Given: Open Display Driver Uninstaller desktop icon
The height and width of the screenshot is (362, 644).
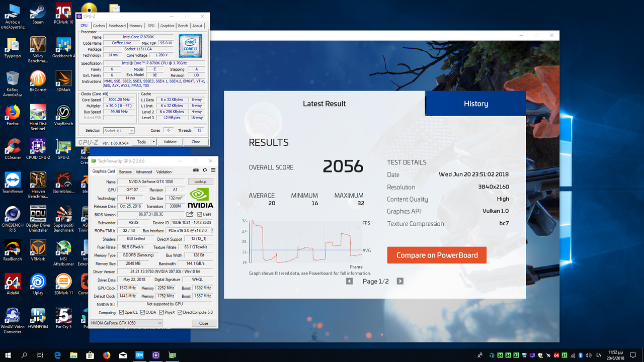Looking at the screenshot, I should coord(38,219).
